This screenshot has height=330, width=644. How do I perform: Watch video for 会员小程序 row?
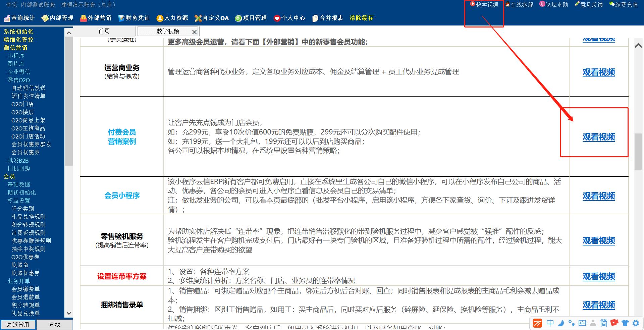click(599, 196)
